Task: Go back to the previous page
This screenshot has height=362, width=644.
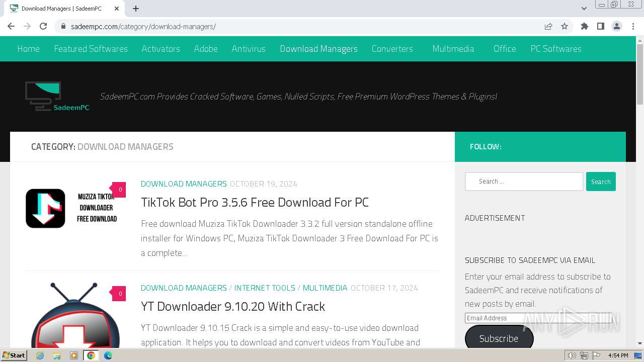Action: click(11, 26)
